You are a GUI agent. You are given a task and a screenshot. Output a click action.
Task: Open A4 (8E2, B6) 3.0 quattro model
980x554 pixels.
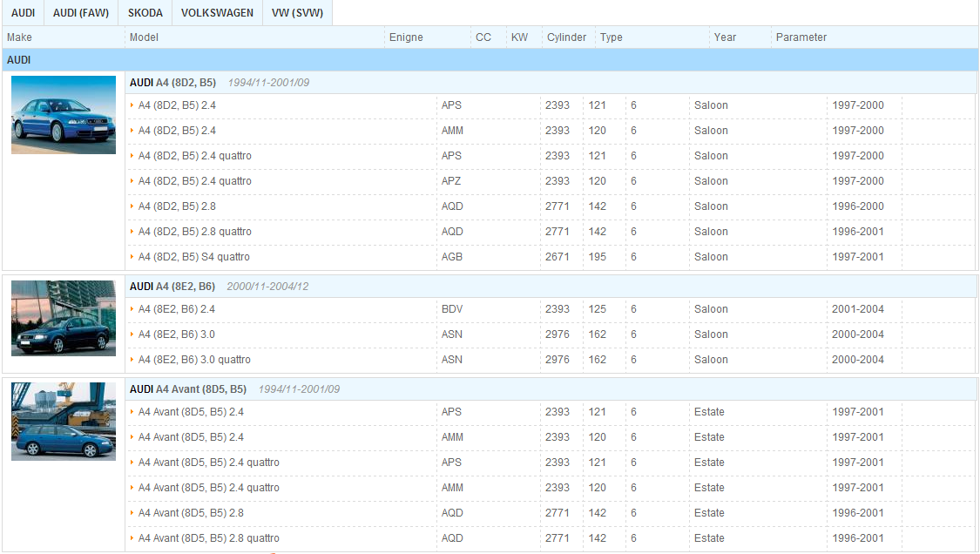[194, 360]
